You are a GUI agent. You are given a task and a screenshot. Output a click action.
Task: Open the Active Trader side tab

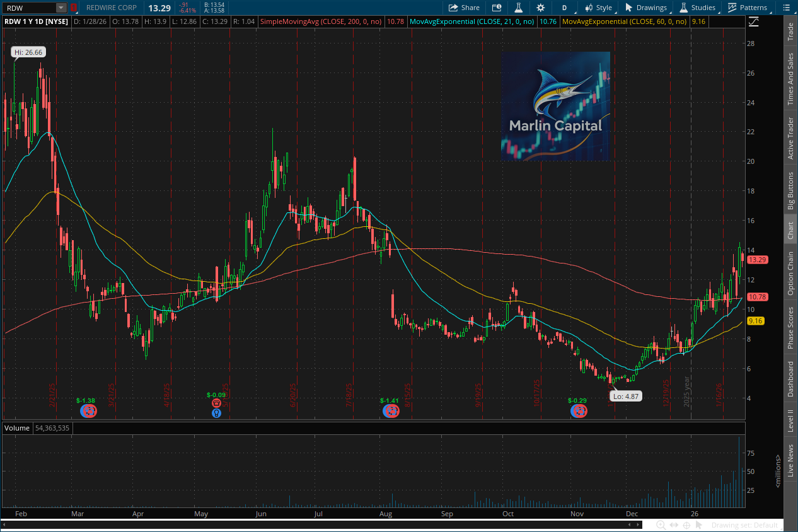coord(790,138)
